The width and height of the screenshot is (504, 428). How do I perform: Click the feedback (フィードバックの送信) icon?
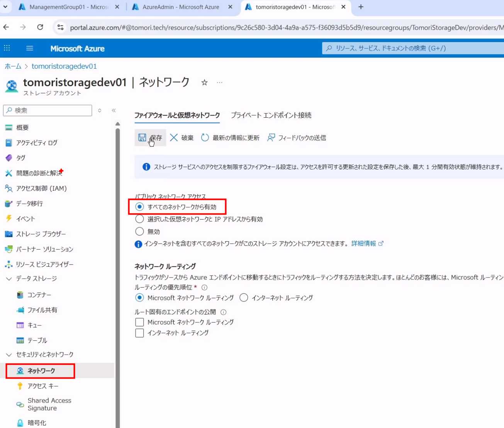pyautogui.click(x=271, y=138)
